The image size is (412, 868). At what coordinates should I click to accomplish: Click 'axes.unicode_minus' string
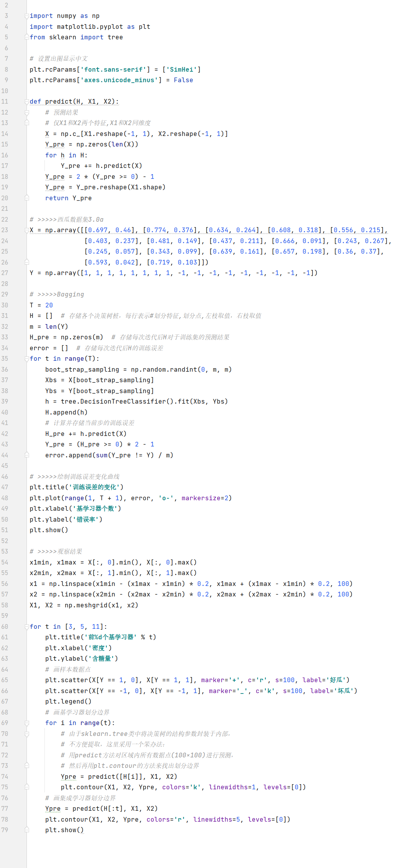pos(119,80)
